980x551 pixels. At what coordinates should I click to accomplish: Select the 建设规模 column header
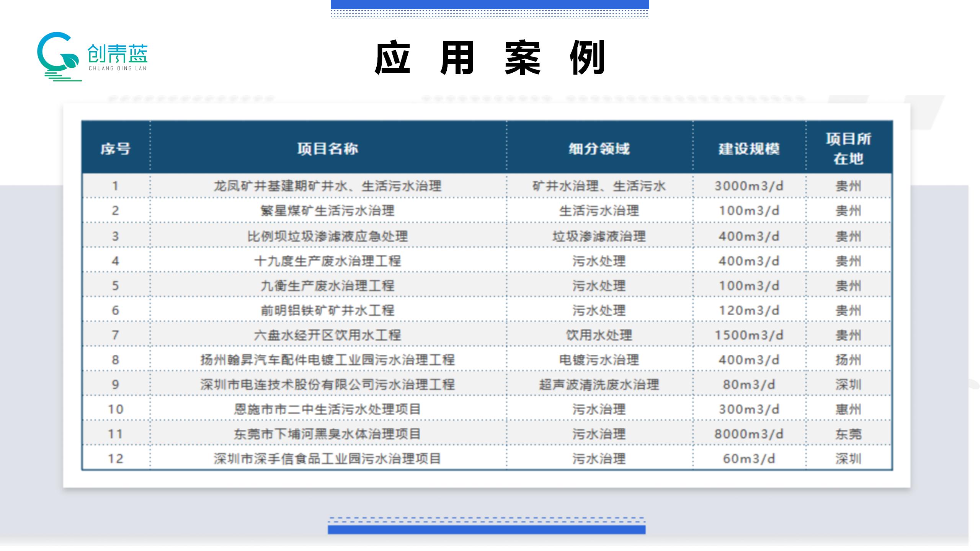point(749,148)
